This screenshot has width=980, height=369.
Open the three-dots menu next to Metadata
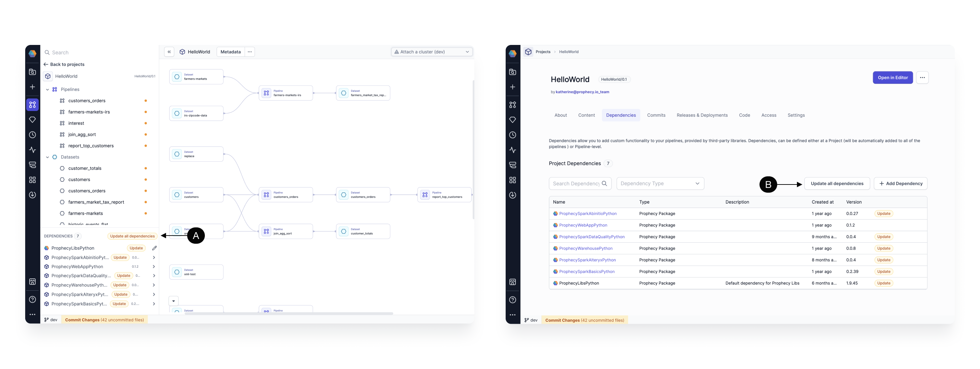click(x=249, y=52)
